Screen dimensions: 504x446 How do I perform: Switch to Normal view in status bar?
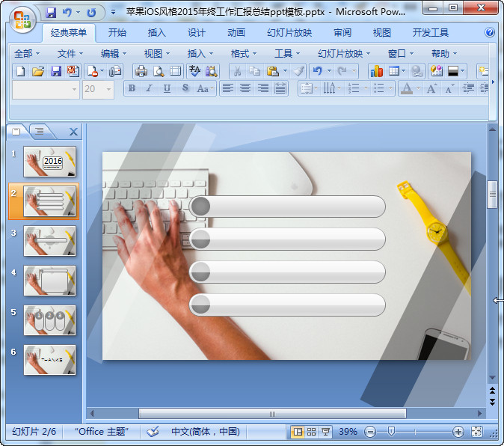(298, 432)
